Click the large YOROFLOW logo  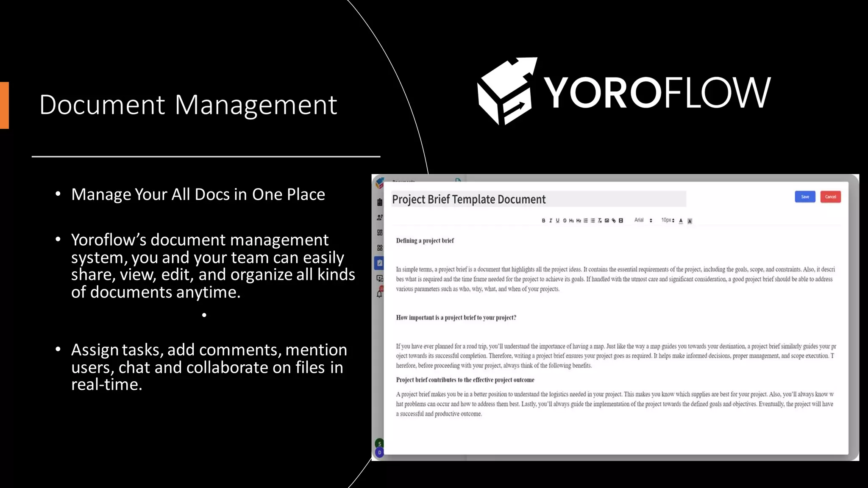pyautogui.click(x=624, y=91)
